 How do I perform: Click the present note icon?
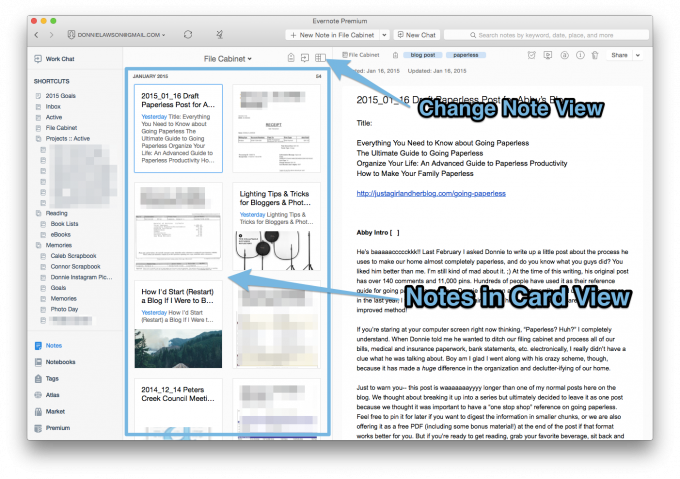click(x=548, y=55)
